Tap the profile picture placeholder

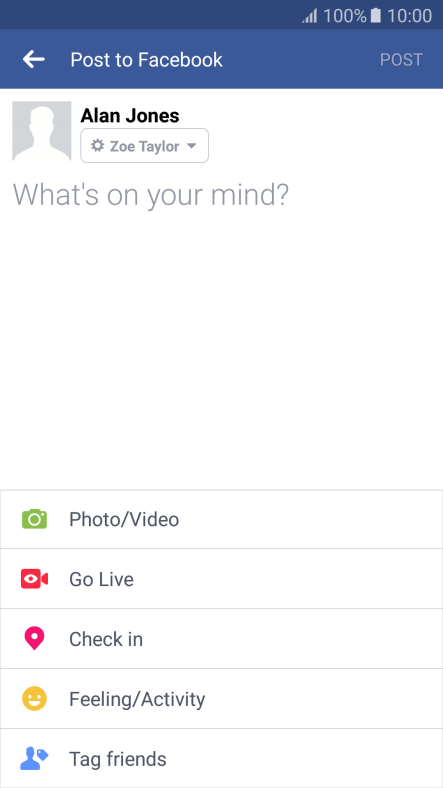point(42,131)
